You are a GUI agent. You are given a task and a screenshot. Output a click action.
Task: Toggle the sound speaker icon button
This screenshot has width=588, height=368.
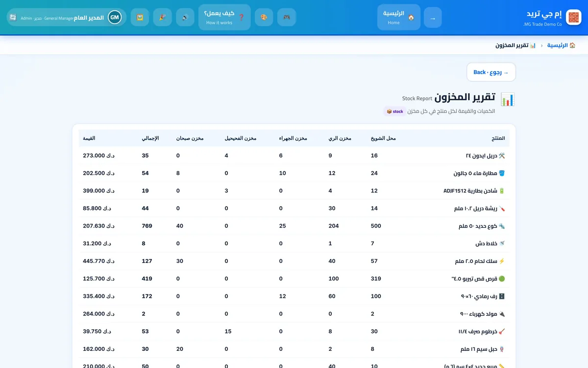coord(185,17)
